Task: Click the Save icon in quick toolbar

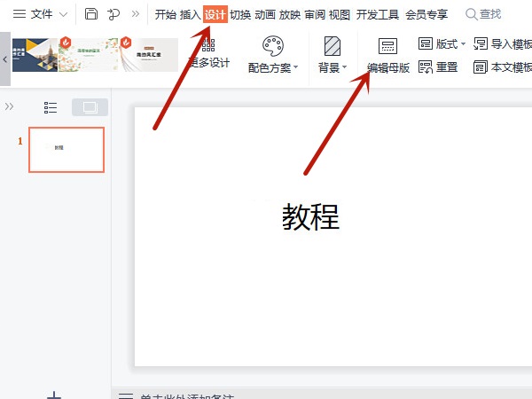Action: (91, 14)
